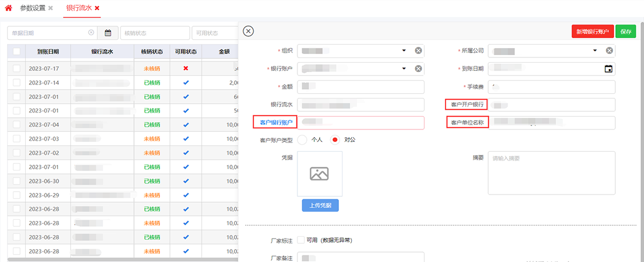Close the form panel with circled X
This screenshot has height=262, width=644.
[248, 31]
